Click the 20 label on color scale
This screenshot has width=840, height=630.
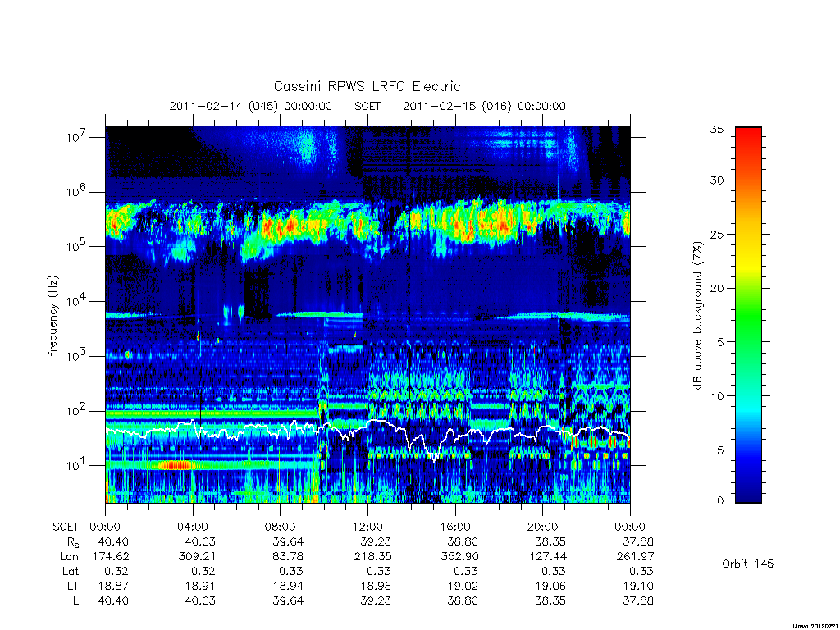[x=717, y=288]
